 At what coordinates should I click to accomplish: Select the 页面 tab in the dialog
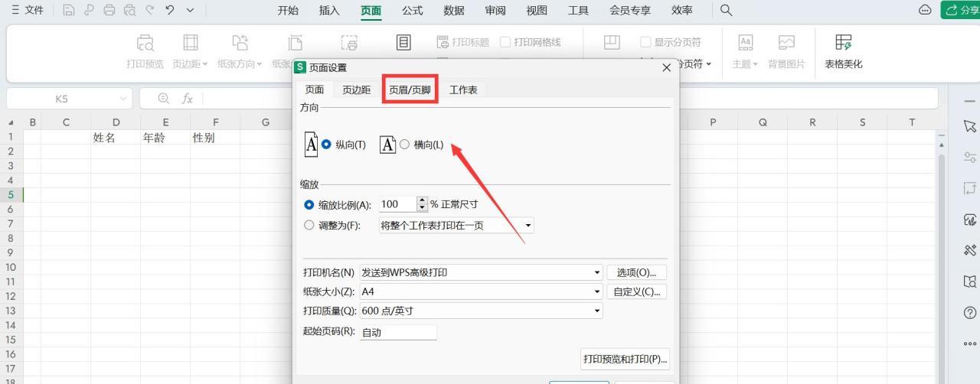[x=315, y=89]
